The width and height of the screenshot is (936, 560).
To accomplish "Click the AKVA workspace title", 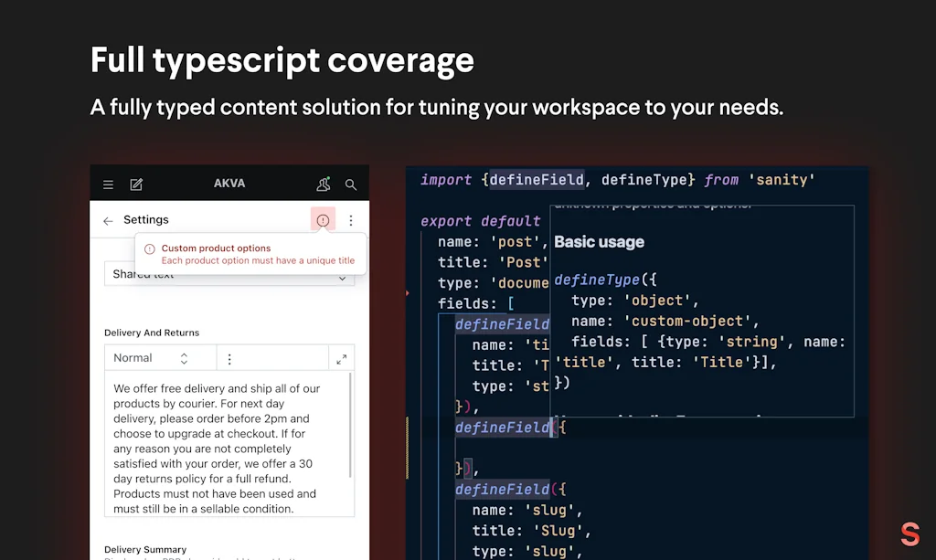I will (x=229, y=184).
